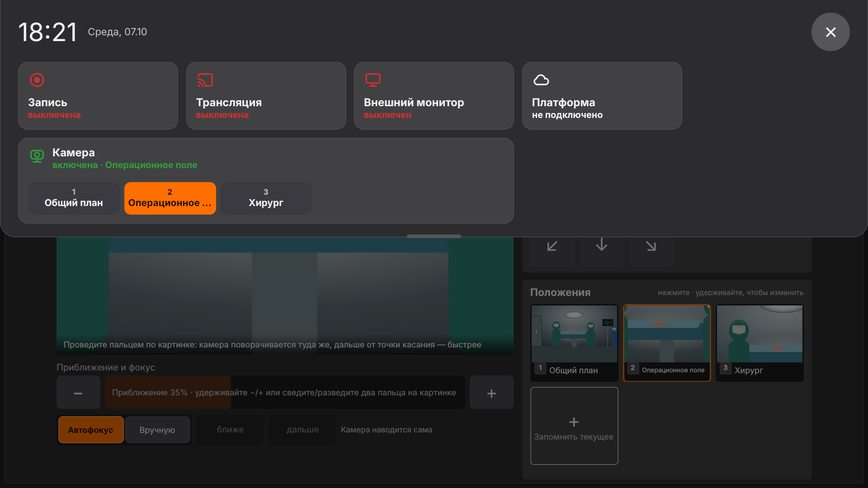Move camera down-left with diagonal arrow
Image resolution: width=868 pixels, height=488 pixels.
click(552, 246)
